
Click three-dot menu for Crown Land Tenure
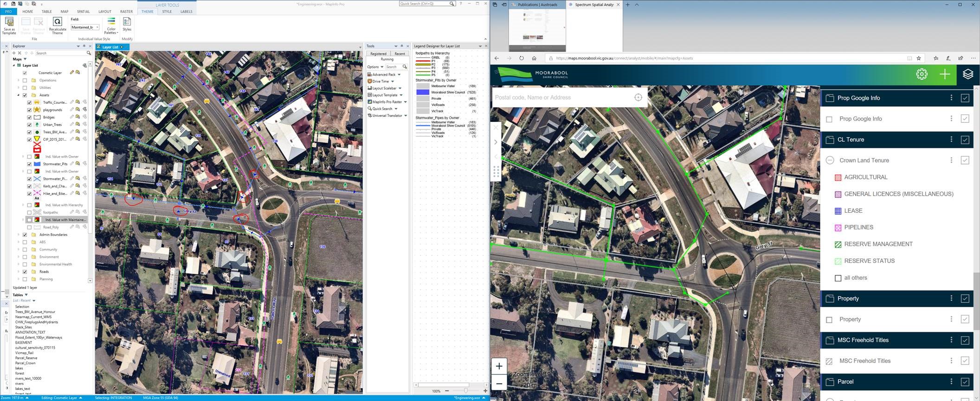coord(951,160)
